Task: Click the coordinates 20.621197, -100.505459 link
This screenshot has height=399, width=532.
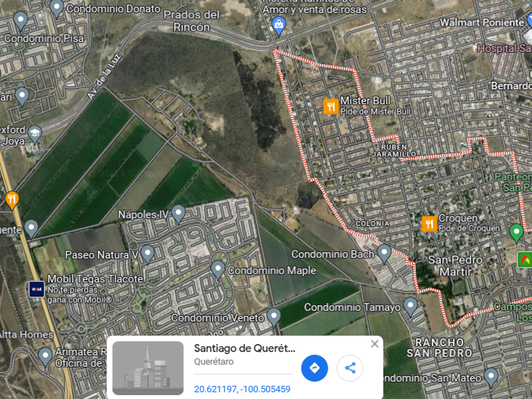Action: (242, 389)
